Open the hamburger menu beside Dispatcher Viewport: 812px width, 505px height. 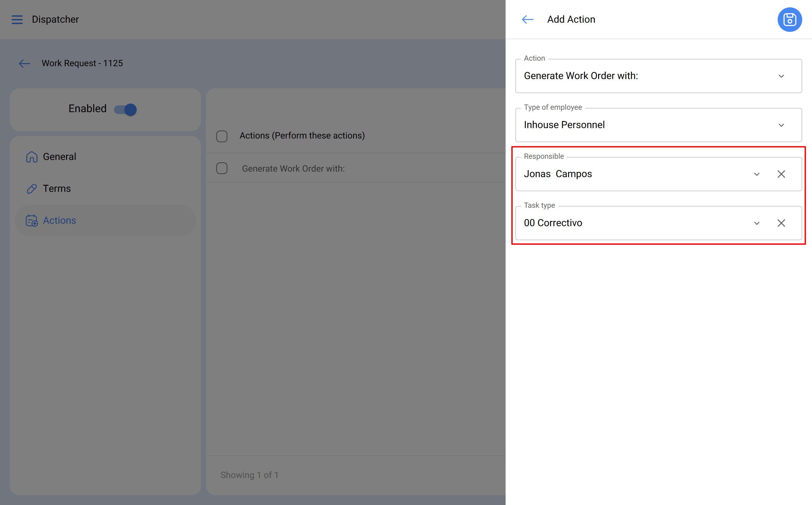point(17,20)
